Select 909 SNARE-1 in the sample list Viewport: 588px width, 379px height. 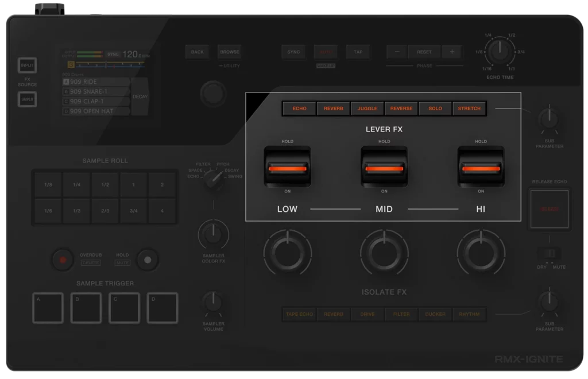coord(96,91)
